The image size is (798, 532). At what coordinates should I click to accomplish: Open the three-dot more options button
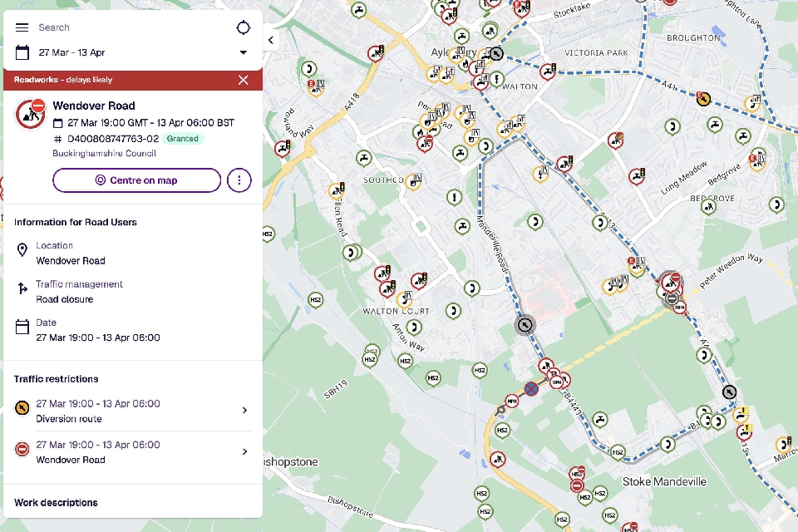click(239, 180)
